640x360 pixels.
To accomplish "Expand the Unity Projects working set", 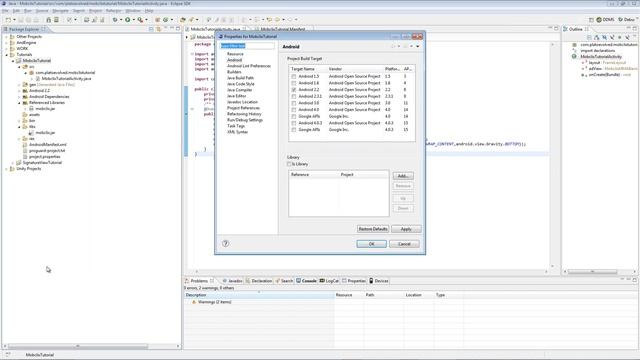I will pos(6,169).
